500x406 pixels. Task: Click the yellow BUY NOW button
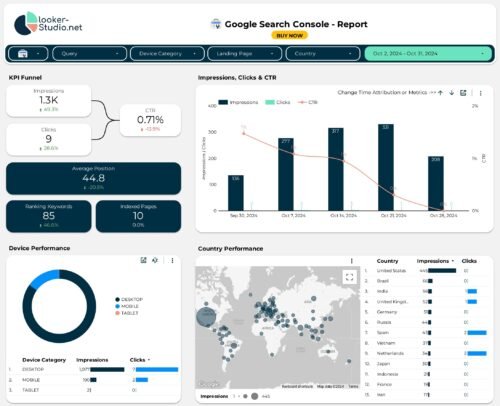(x=289, y=35)
